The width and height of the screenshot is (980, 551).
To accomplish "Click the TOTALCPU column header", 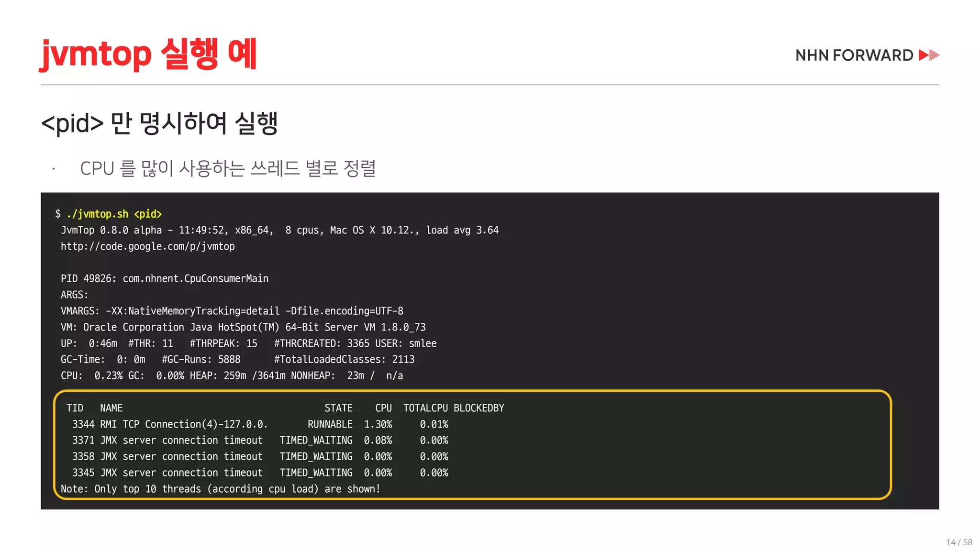I will click(425, 408).
